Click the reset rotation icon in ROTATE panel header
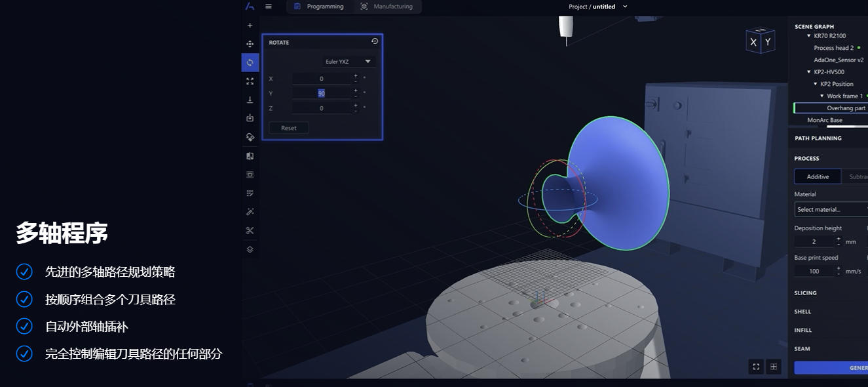868x387 pixels. tap(375, 41)
